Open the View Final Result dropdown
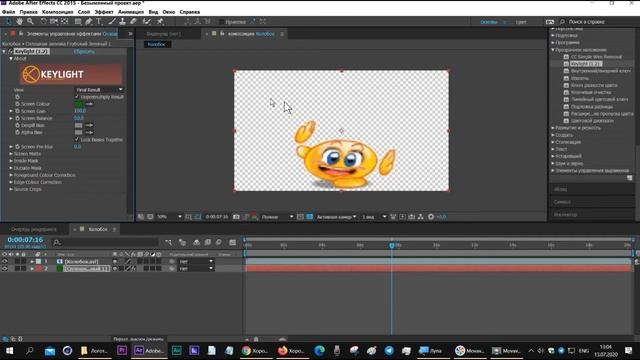 (99, 90)
